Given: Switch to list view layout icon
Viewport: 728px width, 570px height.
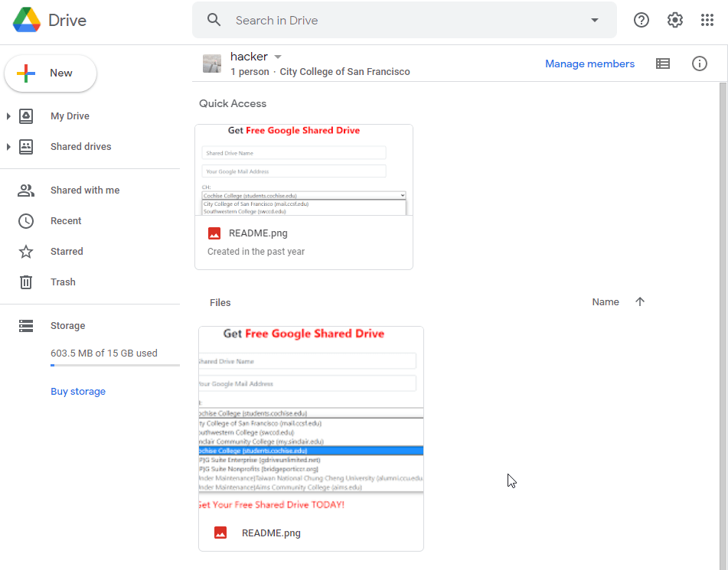Looking at the screenshot, I should (x=662, y=64).
